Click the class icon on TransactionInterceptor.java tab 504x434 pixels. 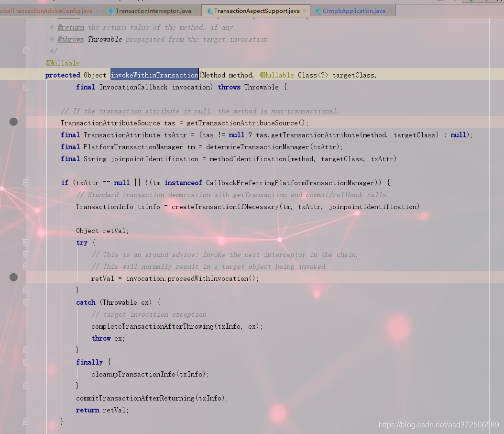111,11
